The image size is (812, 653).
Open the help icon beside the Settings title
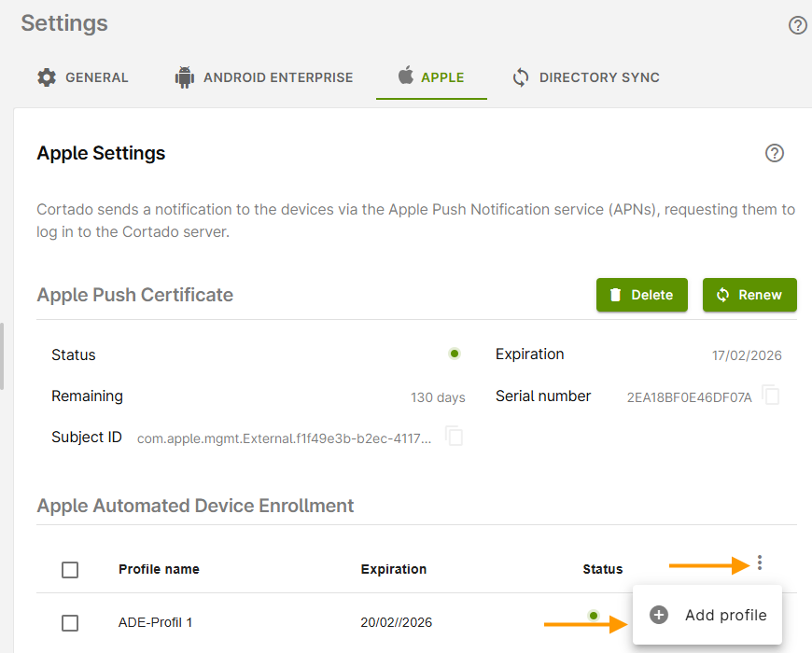tap(797, 25)
